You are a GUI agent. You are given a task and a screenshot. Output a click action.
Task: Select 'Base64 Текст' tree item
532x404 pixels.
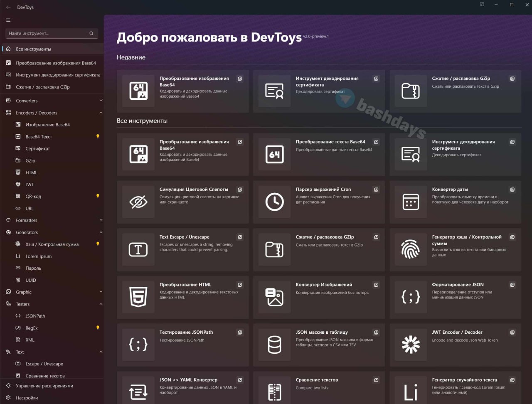click(53, 137)
